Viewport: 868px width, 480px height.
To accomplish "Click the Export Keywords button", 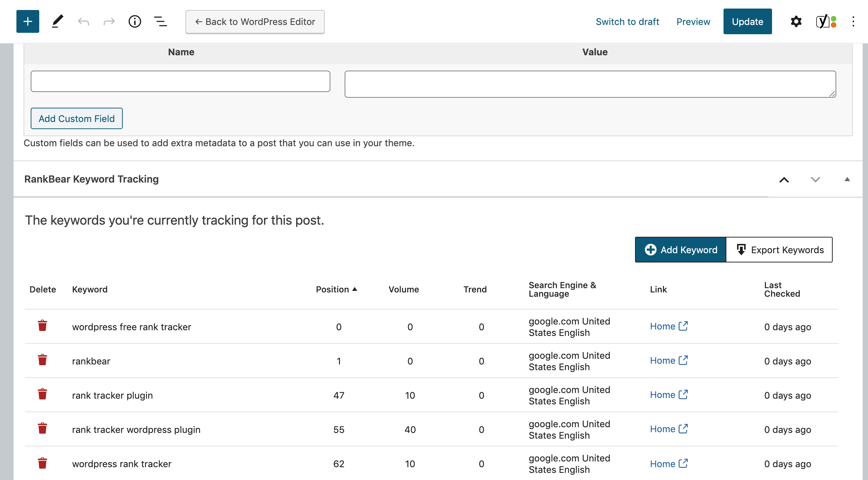I will pos(780,250).
